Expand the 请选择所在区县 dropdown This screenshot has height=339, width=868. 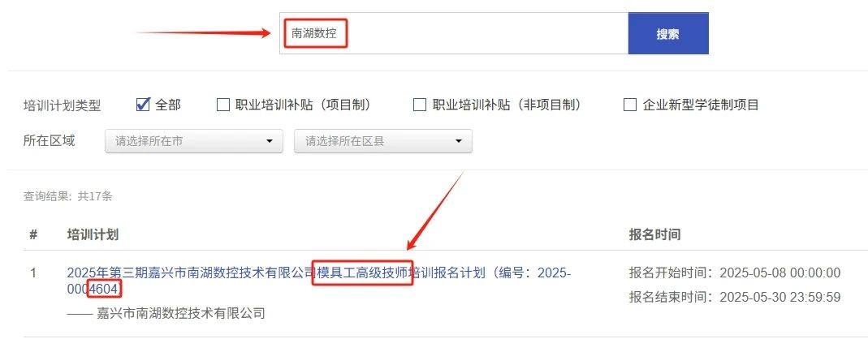pyautogui.click(x=383, y=141)
